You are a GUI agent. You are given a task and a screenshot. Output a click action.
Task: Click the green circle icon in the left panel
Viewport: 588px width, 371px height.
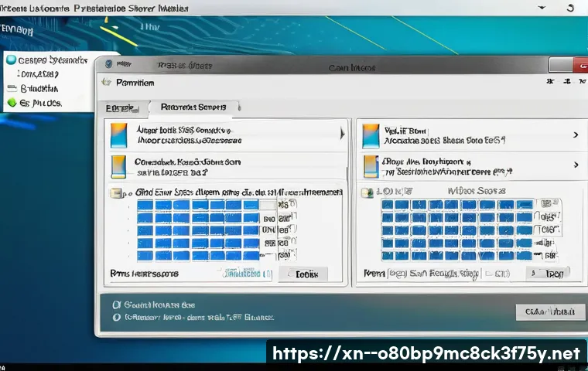[x=11, y=102]
